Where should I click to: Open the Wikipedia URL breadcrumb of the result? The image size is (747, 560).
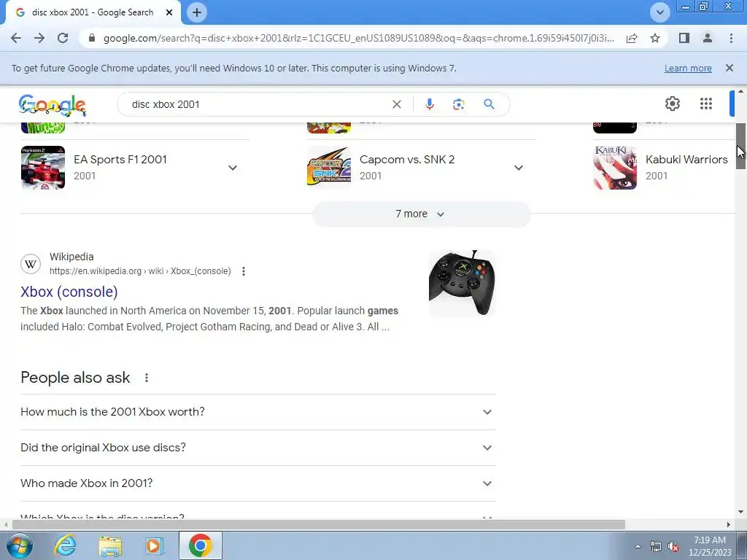point(140,271)
